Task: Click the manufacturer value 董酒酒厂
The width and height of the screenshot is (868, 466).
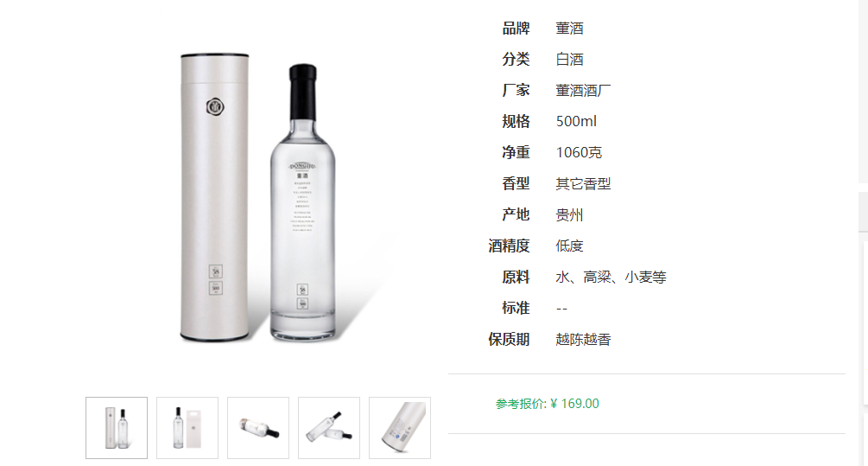Action: coord(584,90)
